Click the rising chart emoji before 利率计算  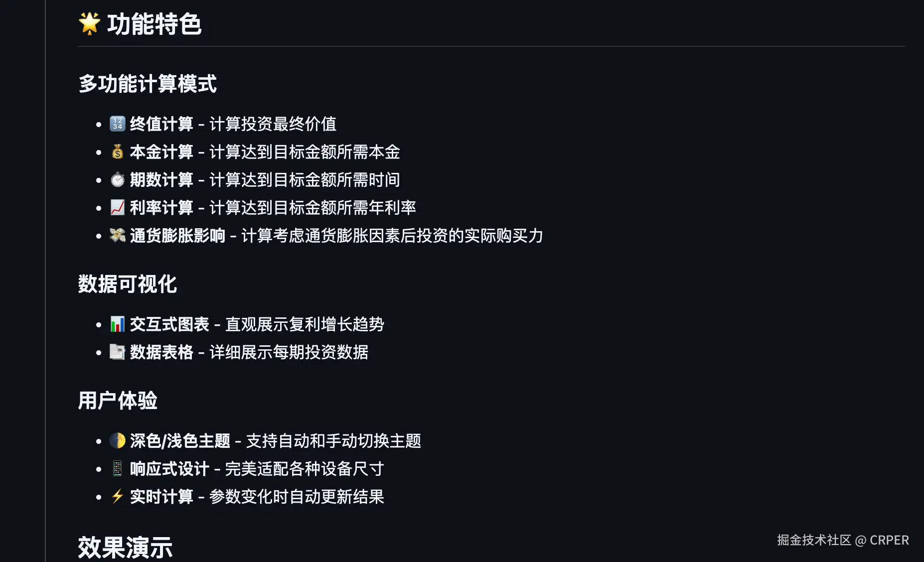point(118,207)
